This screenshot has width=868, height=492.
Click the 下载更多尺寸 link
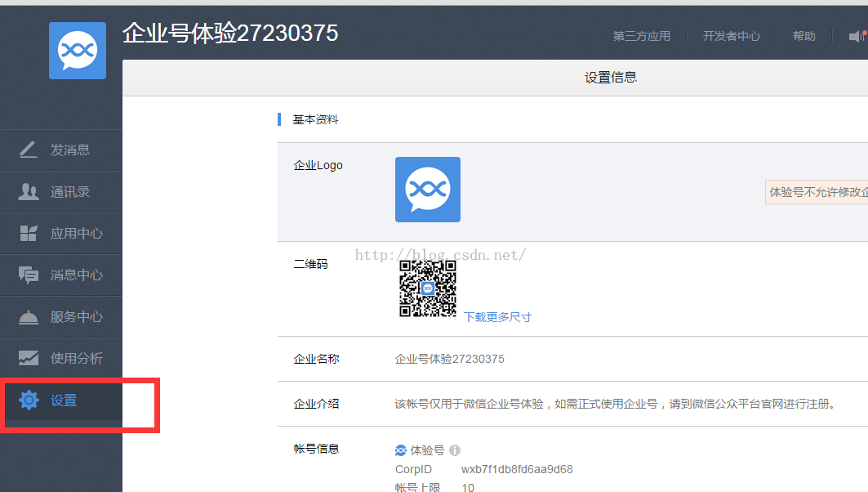coord(497,317)
